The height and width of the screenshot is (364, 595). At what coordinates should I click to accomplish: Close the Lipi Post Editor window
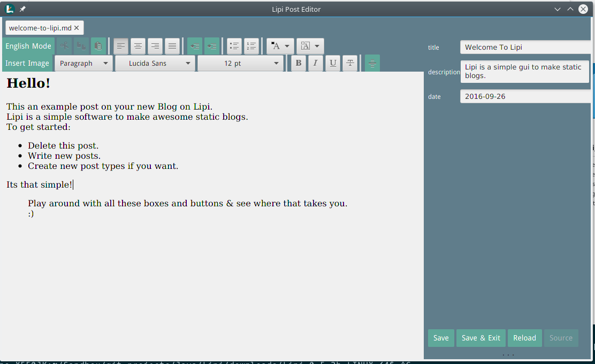[x=583, y=9]
